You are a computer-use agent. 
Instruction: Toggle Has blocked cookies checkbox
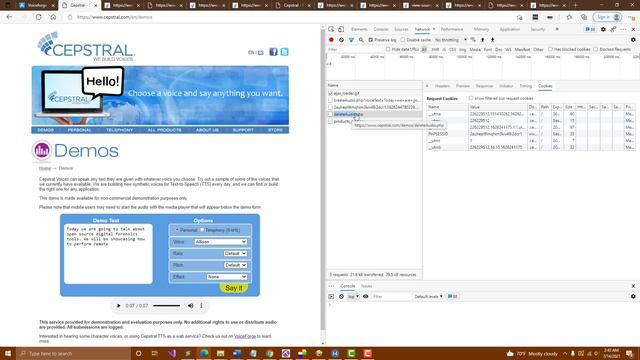550,49
